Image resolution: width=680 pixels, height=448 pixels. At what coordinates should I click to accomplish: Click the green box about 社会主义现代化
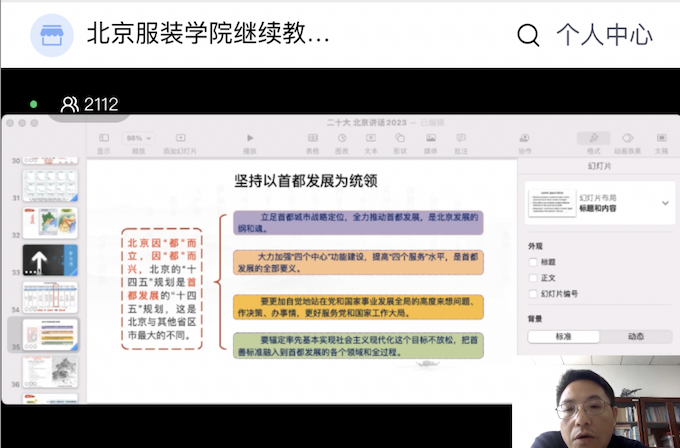tap(358, 346)
